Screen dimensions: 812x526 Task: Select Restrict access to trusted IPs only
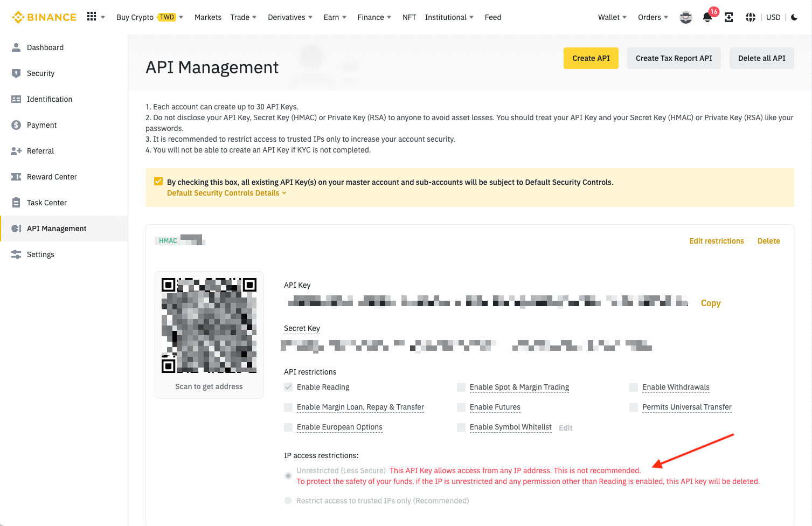coord(288,501)
